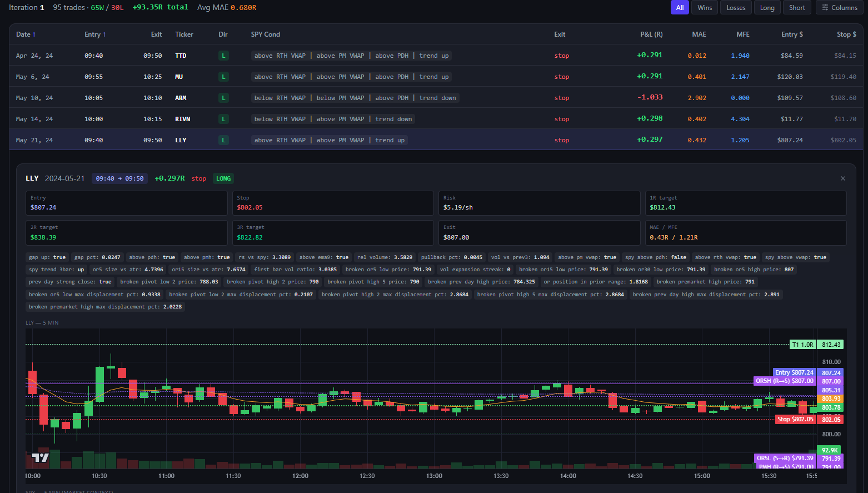Viewport: 868px width, 493px height.
Task: Open the MU trade row
Action: click(436, 77)
